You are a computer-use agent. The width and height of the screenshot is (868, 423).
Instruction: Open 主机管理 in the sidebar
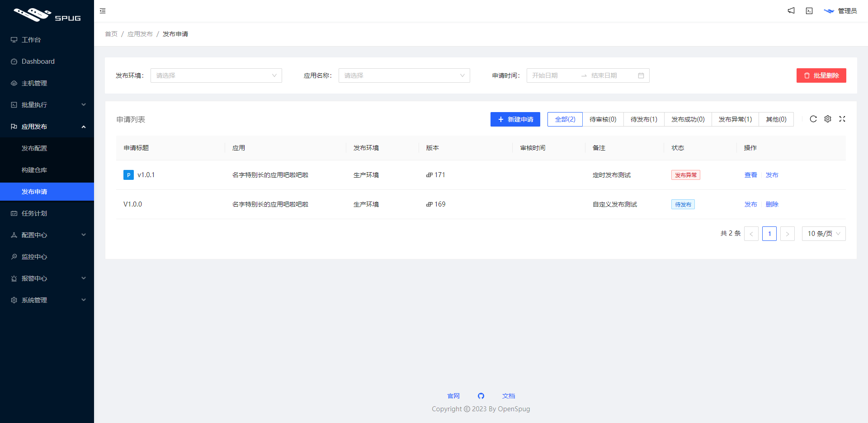[x=47, y=83]
